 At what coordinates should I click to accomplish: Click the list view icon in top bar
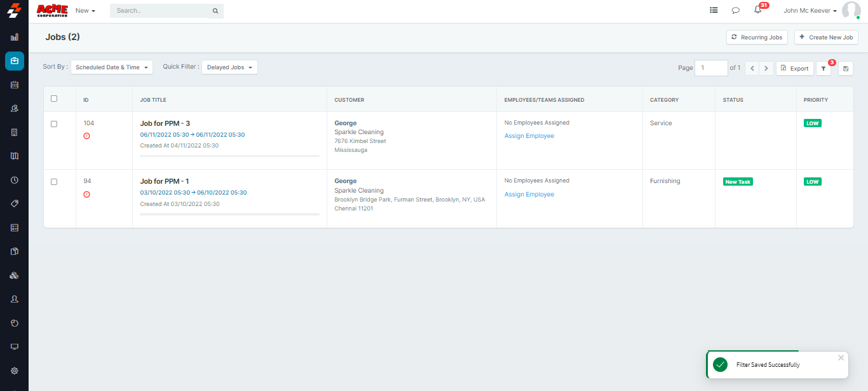pos(714,10)
